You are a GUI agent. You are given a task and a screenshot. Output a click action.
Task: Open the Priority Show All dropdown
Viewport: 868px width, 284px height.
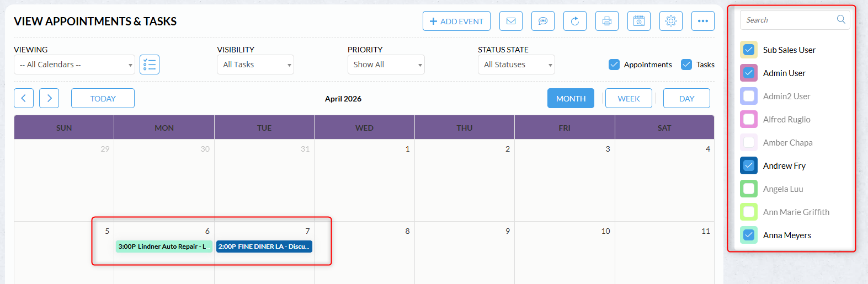(x=386, y=65)
